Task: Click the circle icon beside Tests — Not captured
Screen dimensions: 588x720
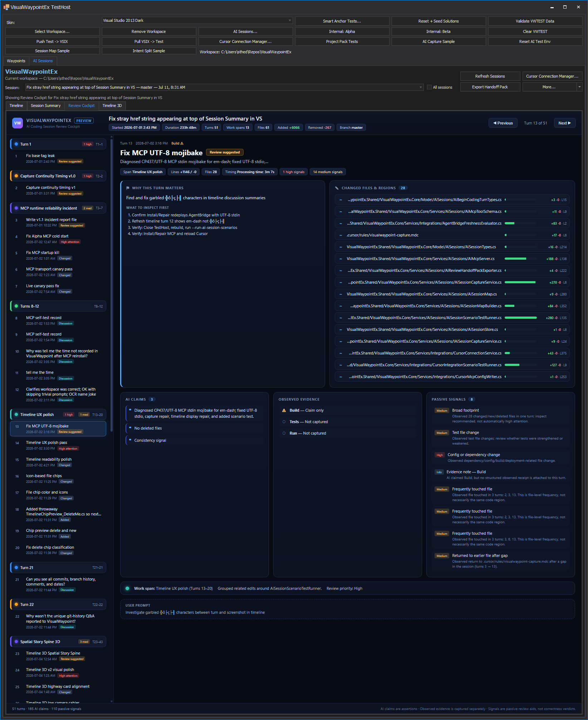Action: click(284, 422)
